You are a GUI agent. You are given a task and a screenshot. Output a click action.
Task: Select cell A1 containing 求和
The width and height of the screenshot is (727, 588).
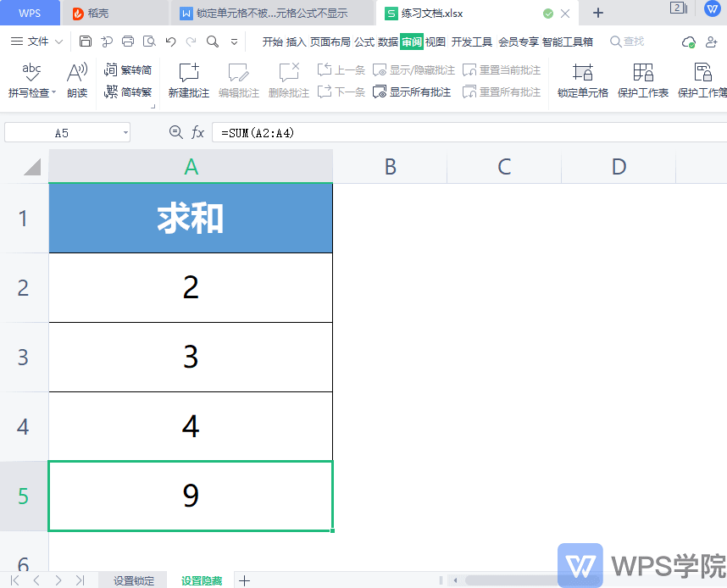pyautogui.click(x=191, y=219)
